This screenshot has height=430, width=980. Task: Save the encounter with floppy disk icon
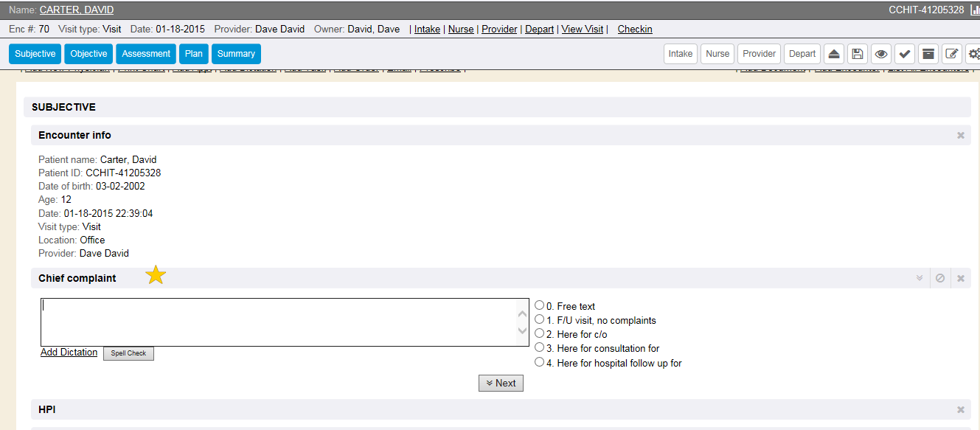click(857, 54)
